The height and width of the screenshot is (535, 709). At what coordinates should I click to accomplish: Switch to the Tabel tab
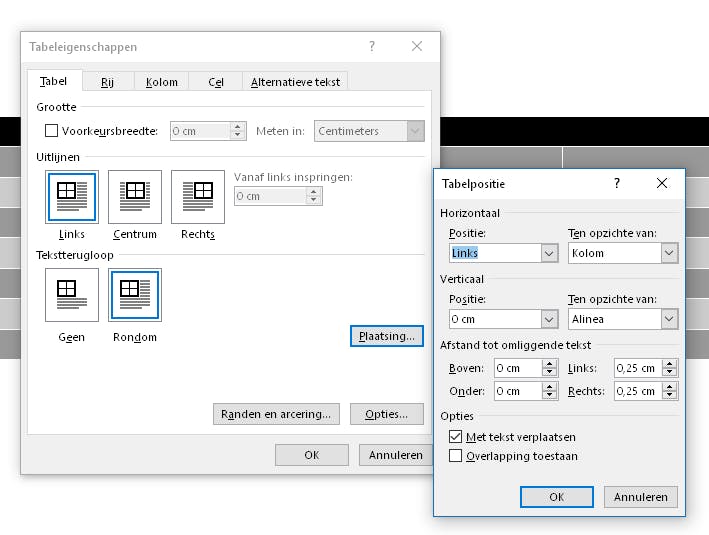[53, 81]
